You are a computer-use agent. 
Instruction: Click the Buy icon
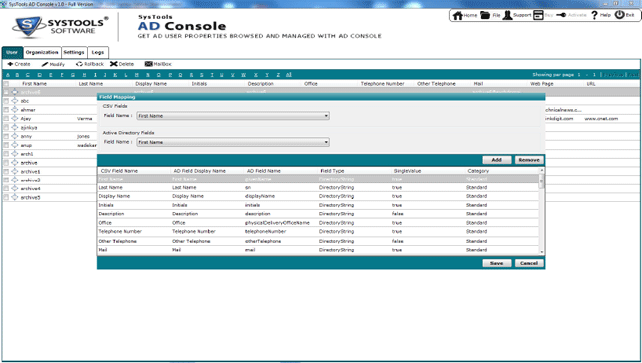[x=538, y=15]
